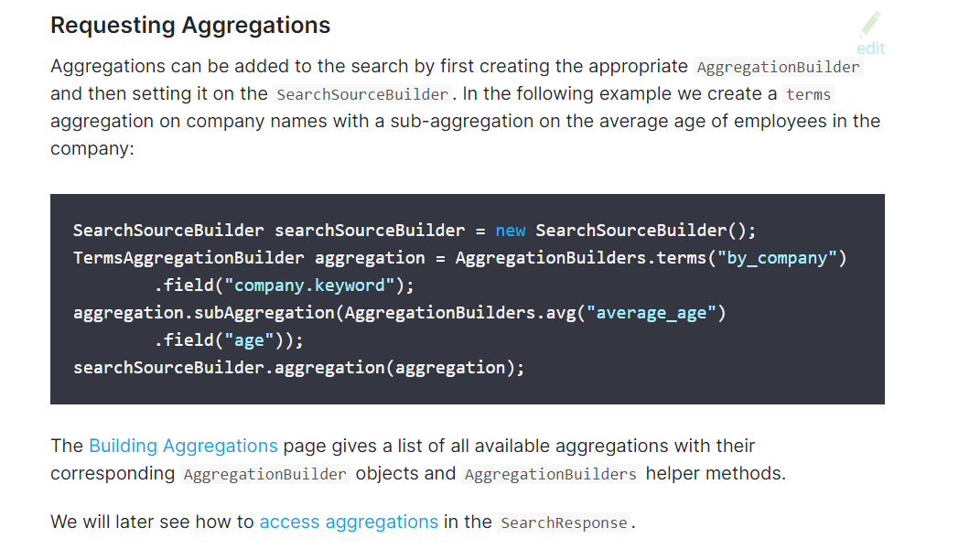Viewport: 959px width, 560px height.
Task: Click the "average_age" string in code
Action: [x=651, y=313]
